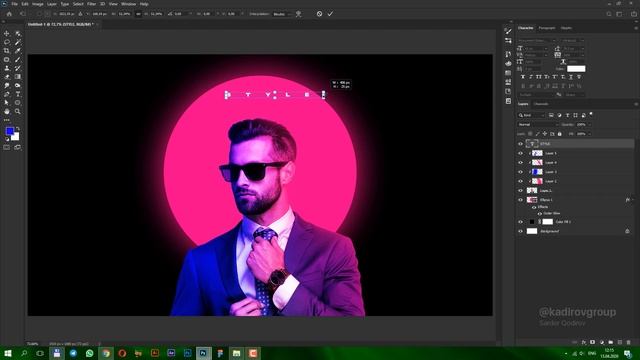This screenshot has width=640, height=360.
Task: Select the Lasso tool
Action: (x=7, y=42)
